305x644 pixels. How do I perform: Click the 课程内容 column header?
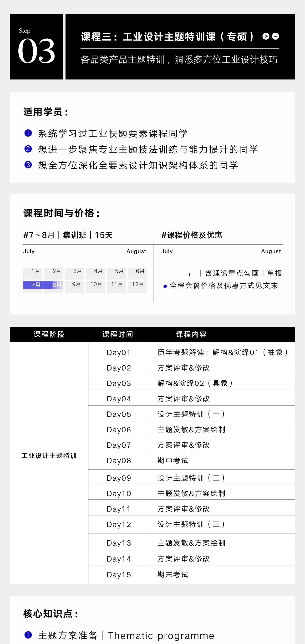(191, 334)
